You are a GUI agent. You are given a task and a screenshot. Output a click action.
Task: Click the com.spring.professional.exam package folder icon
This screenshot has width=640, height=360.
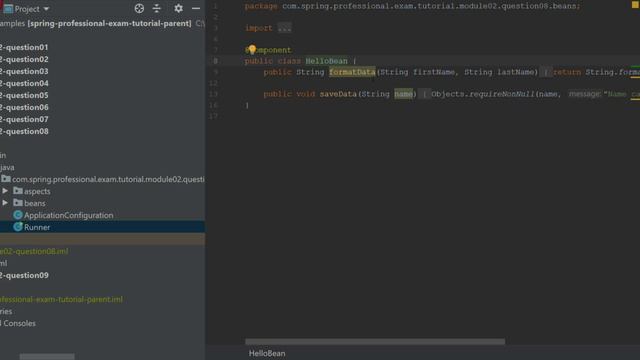[6, 179]
